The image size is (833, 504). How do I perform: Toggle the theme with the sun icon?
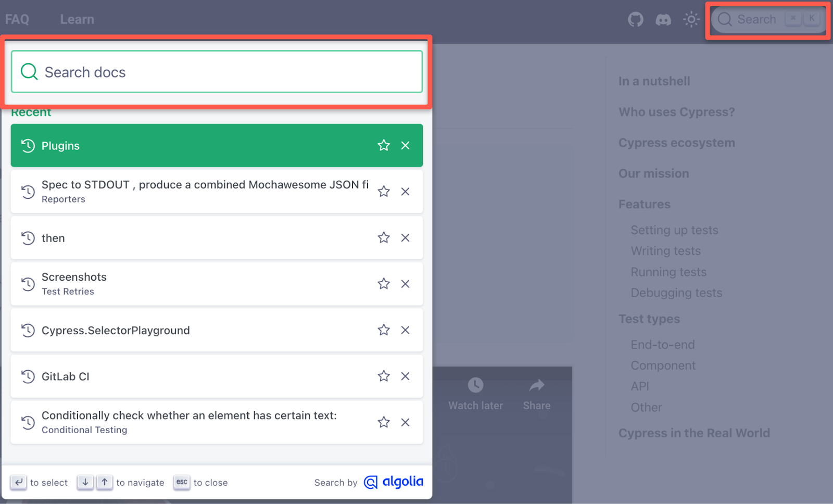(x=691, y=19)
